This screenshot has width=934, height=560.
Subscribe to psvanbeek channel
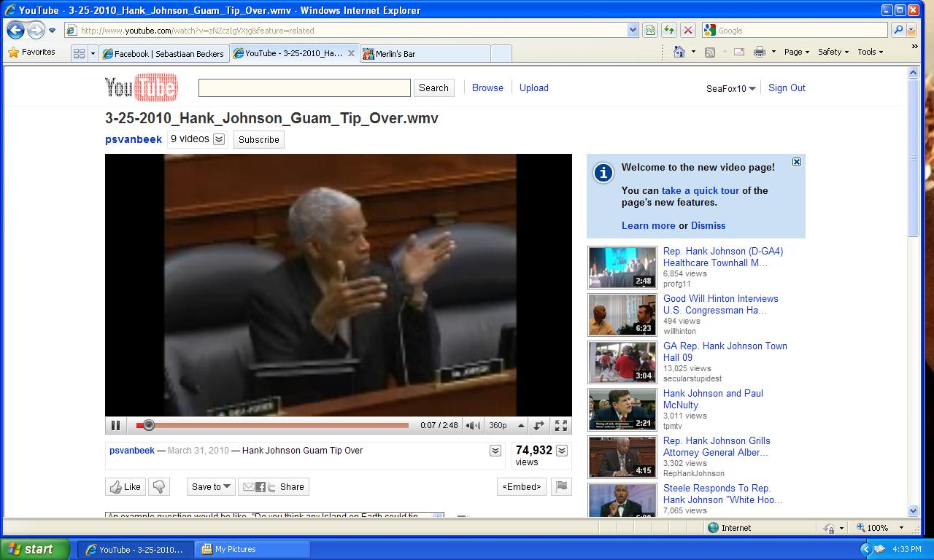(259, 139)
